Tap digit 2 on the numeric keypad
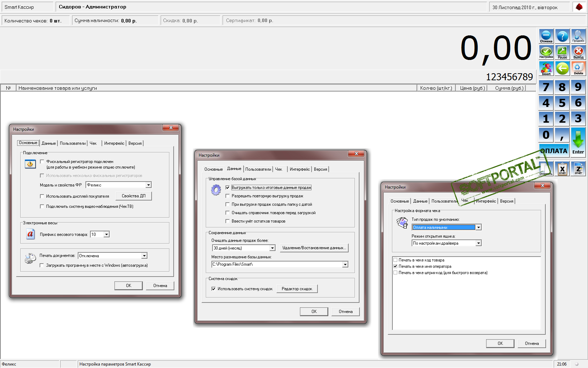This screenshot has width=588, height=368. (562, 119)
